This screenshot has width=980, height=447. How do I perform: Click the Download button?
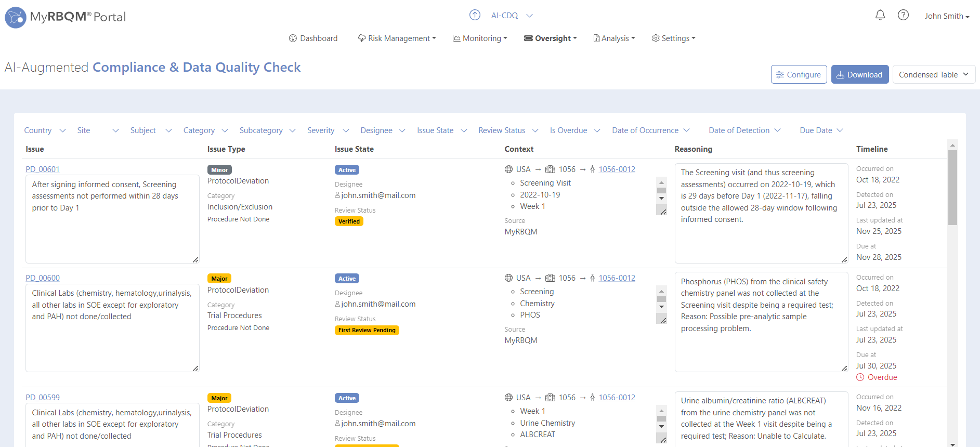pos(859,74)
